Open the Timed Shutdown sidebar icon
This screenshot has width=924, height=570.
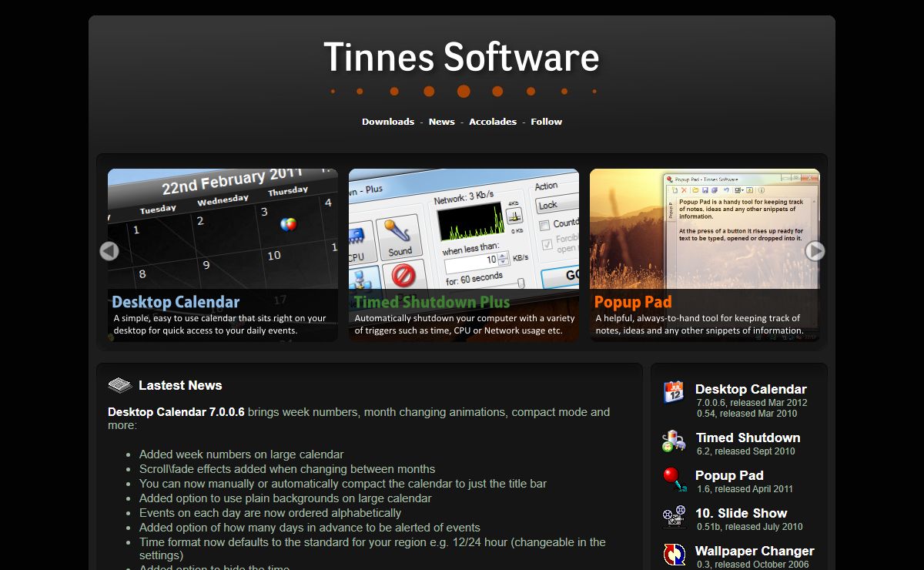(x=674, y=441)
